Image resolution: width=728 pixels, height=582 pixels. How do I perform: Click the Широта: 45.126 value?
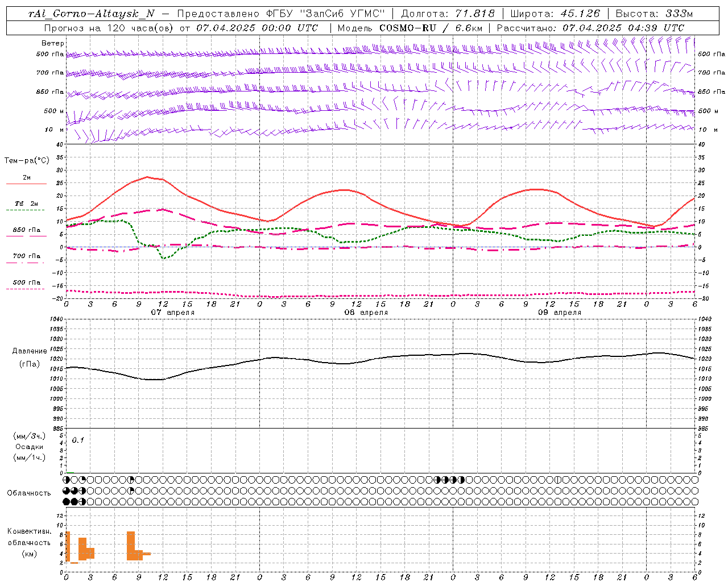(556, 14)
